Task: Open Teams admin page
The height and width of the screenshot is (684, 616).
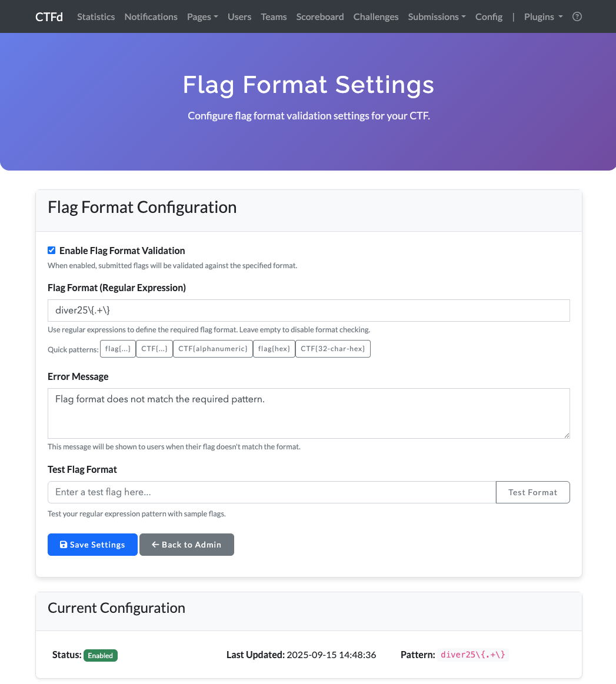Action: [x=274, y=16]
